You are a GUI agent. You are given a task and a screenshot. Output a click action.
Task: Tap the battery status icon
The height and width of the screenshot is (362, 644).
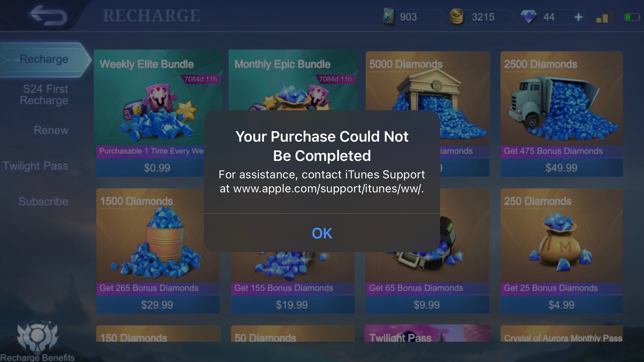[632, 17]
